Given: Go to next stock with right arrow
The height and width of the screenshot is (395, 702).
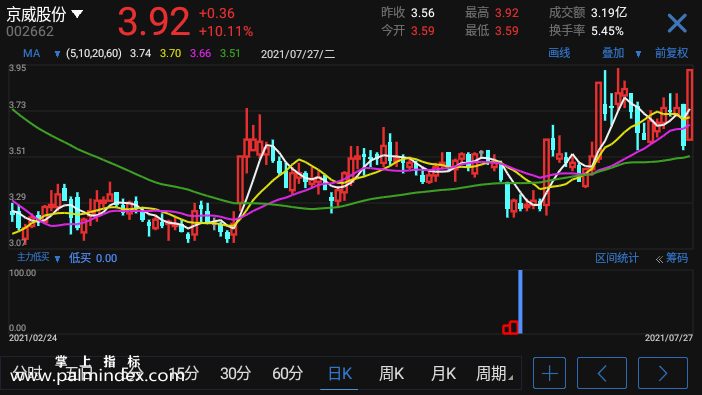Looking at the screenshot, I should tap(663, 373).
